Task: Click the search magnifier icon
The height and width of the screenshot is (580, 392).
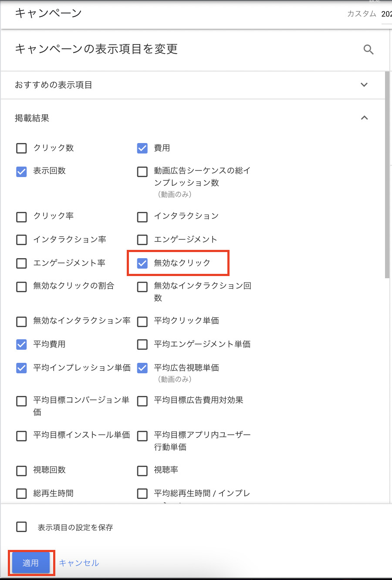Action: pyautogui.click(x=368, y=50)
